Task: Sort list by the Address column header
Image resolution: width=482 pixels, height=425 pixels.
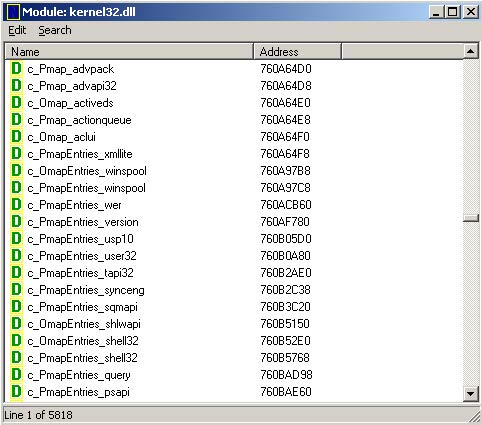Action: tap(297, 52)
